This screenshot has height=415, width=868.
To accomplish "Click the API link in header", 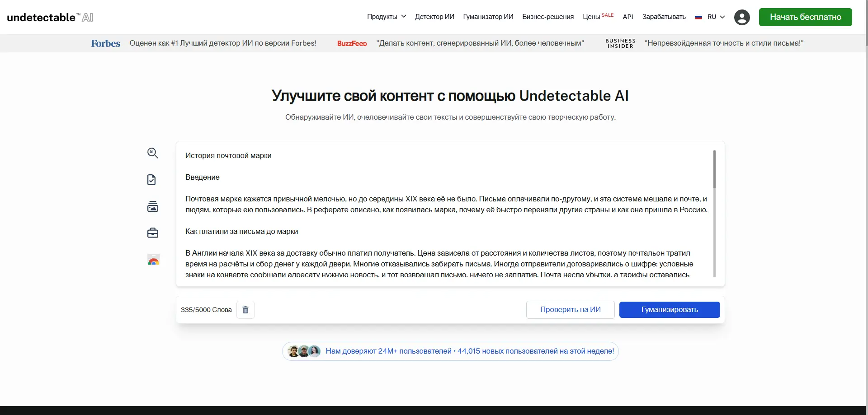I will tap(628, 17).
